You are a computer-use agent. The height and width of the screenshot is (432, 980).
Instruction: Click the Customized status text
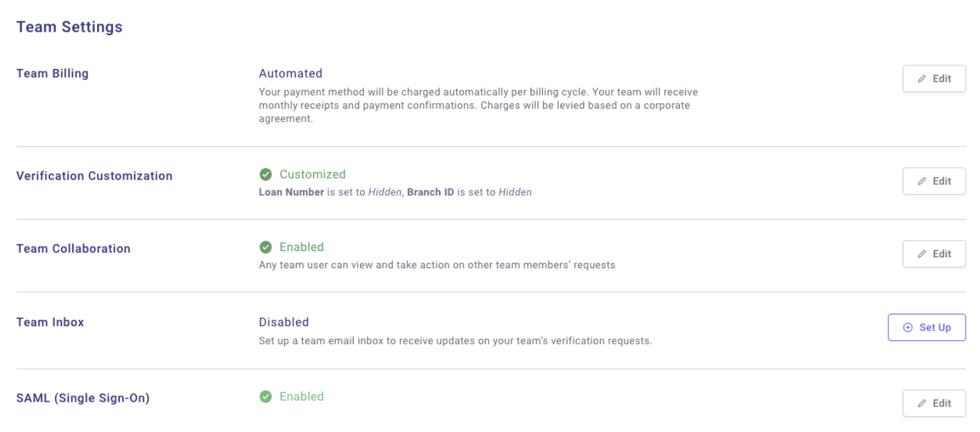pos(312,175)
